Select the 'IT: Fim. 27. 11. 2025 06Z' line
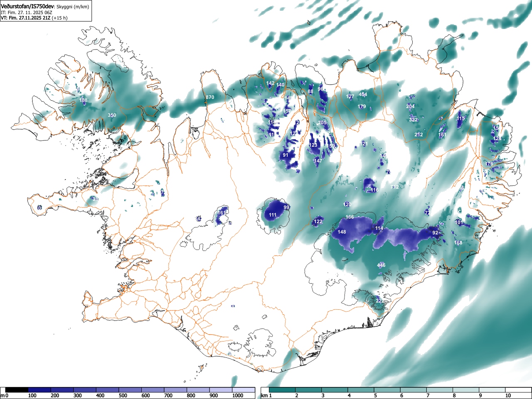Viewport: 532px width, 399px height. click(27, 12)
